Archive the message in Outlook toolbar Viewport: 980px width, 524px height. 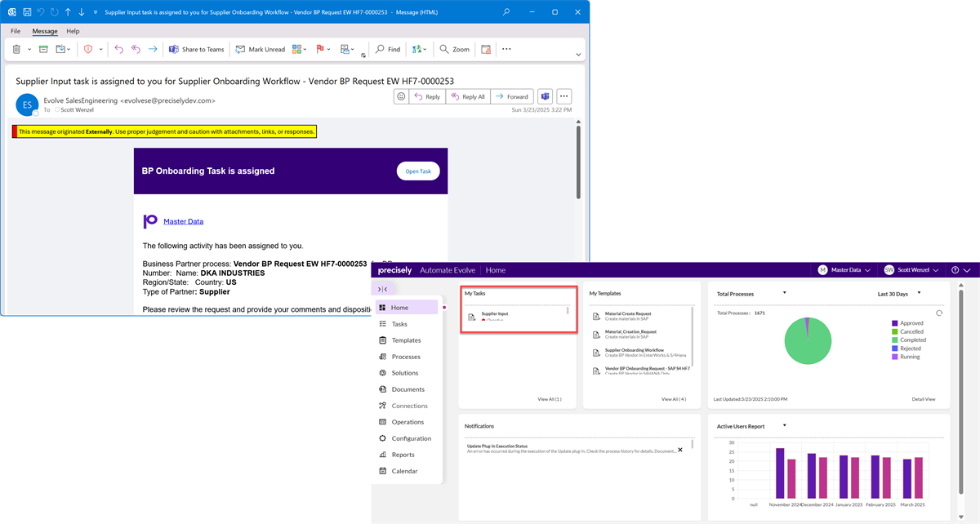click(42, 49)
